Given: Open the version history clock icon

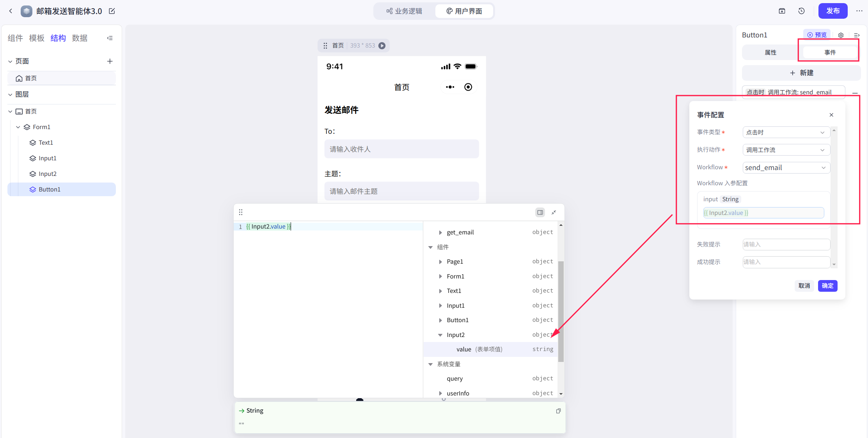Looking at the screenshot, I should click(x=801, y=11).
